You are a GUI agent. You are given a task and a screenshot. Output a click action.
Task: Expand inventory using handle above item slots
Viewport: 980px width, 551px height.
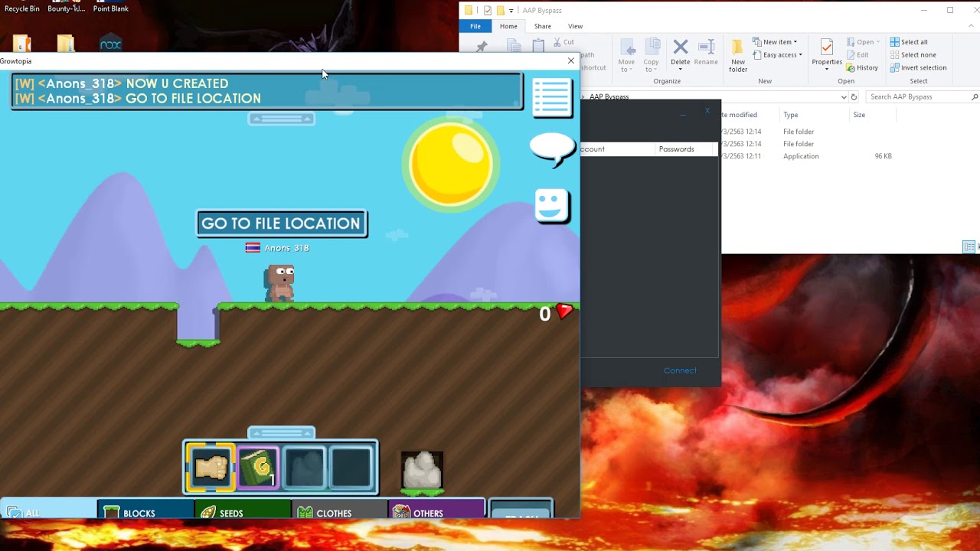(x=282, y=433)
